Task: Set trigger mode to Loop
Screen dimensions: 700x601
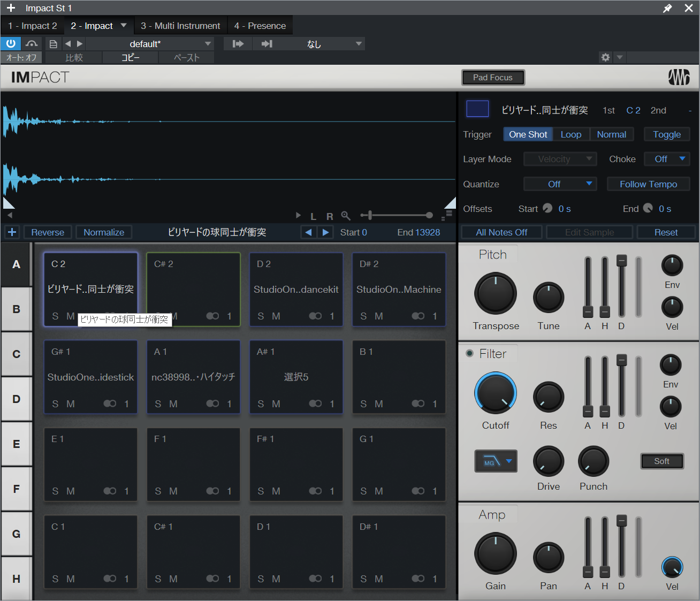Action: pyautogui.click(x=571, y=134)
